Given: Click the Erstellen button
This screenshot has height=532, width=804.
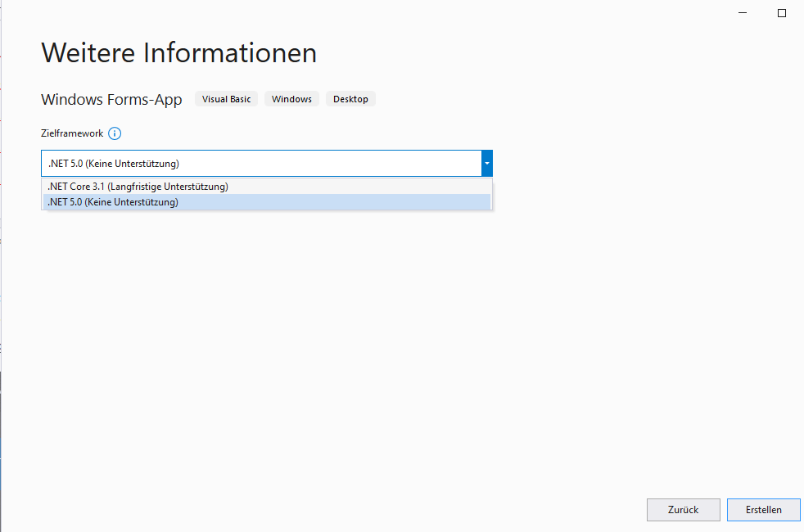Looking at the screenshot, I should [764, 510].
